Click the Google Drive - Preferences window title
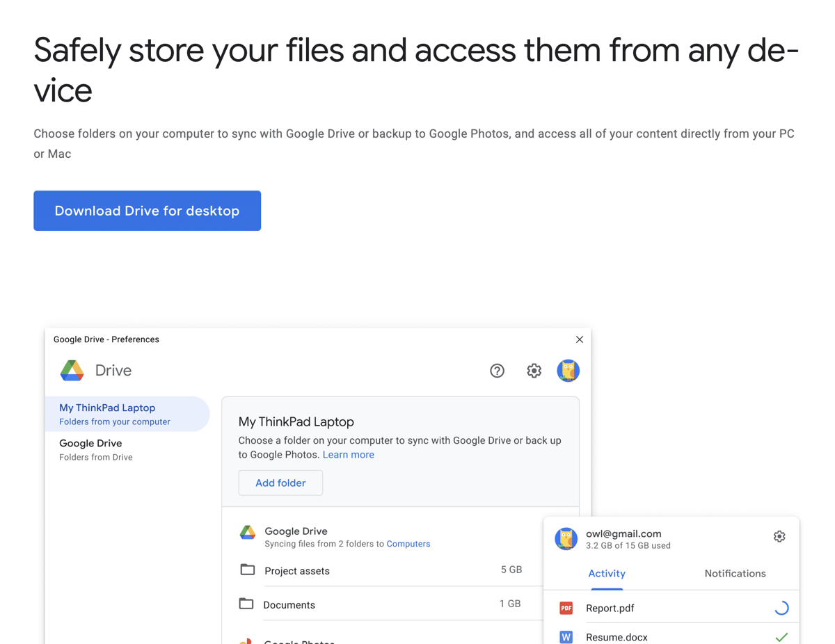This screenshot has height=644, width=835. (x=106, y=339)
